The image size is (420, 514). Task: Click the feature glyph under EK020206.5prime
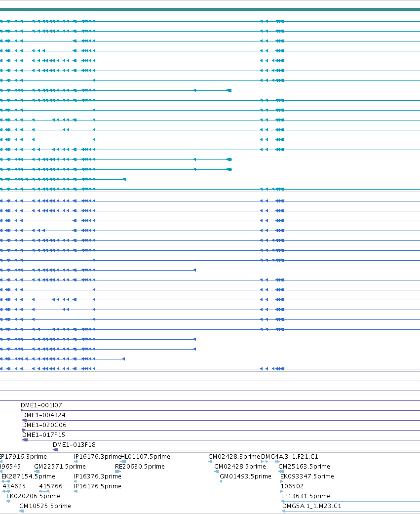point(8,501)
